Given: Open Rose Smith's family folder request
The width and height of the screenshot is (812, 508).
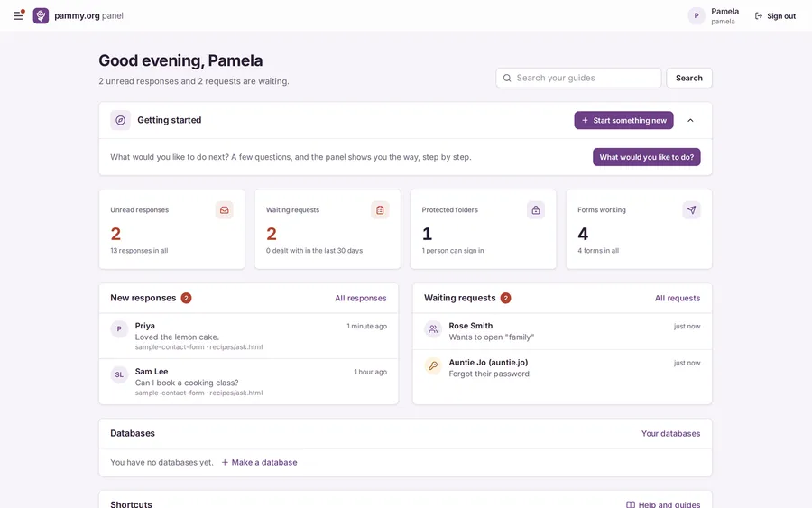Looking at the screenshot, I should coord(562,331).
